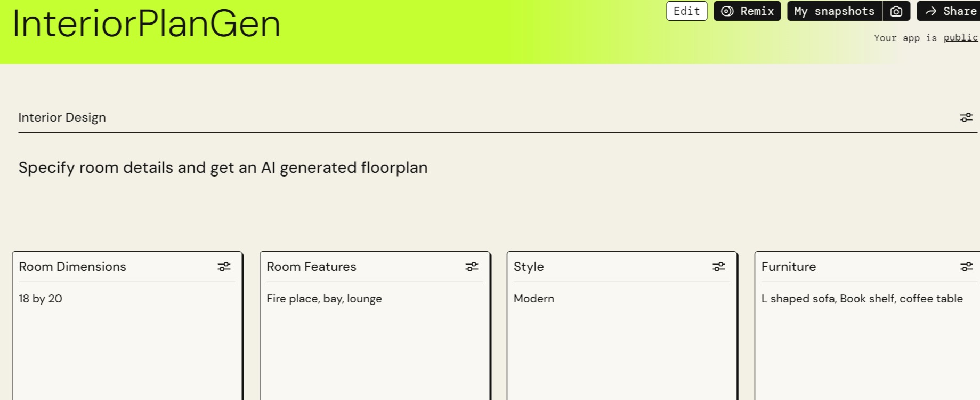980x400 pixels.
Task: Open settings icon on Style card
Action: 719,267
